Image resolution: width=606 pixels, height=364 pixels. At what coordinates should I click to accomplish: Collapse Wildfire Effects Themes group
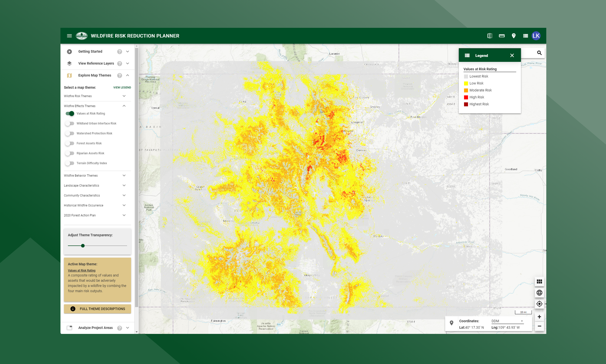click(x=124, y=106)
